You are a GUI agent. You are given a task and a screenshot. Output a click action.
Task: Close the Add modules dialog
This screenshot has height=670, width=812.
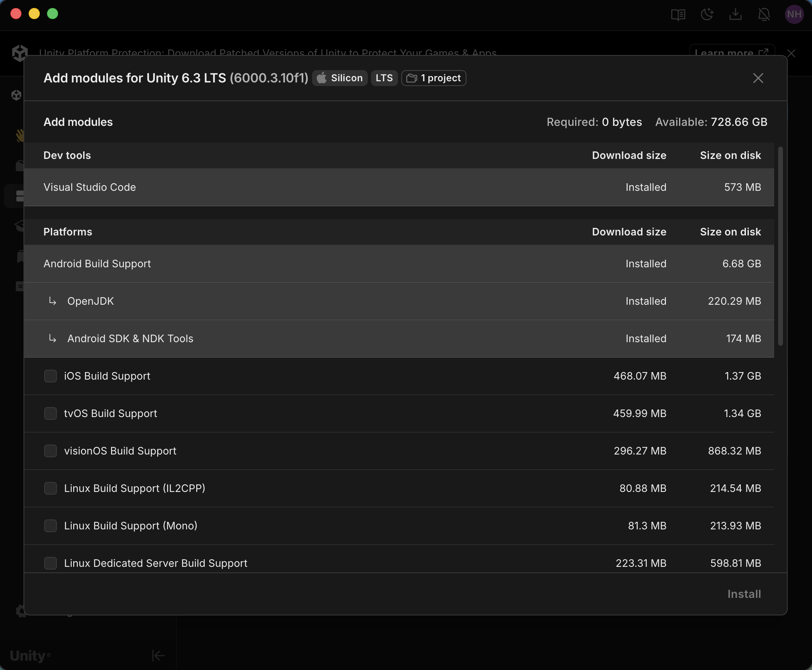point(757,78)
